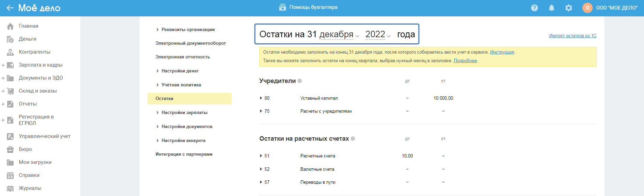Click the info dot beside Учредители
This screenshot has height=196, width=644.
click(300, 81)
